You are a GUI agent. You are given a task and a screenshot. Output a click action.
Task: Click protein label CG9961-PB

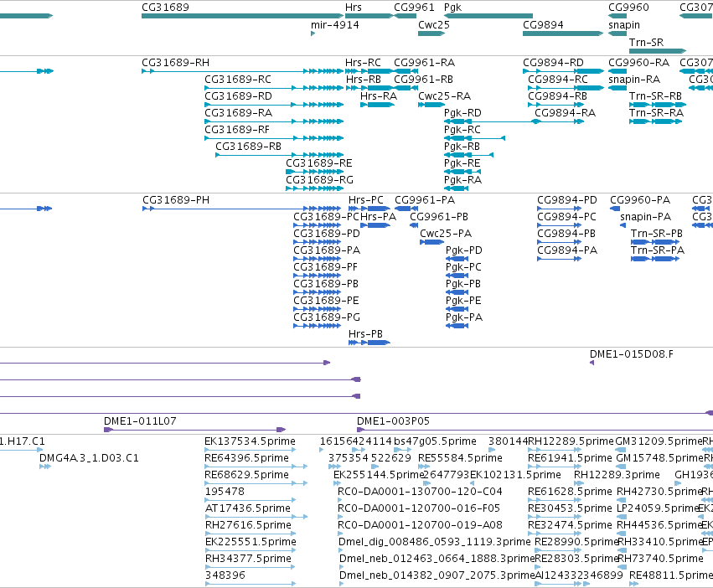pos(439,217)
